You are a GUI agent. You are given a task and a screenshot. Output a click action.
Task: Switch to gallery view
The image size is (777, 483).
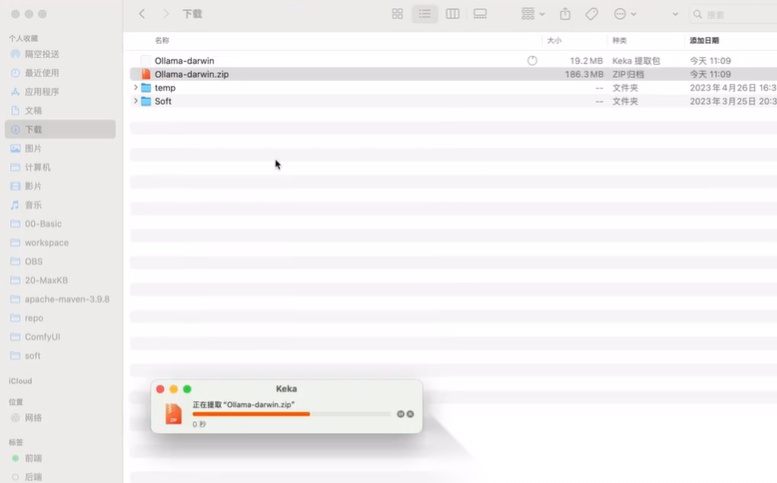click(480, 14)
